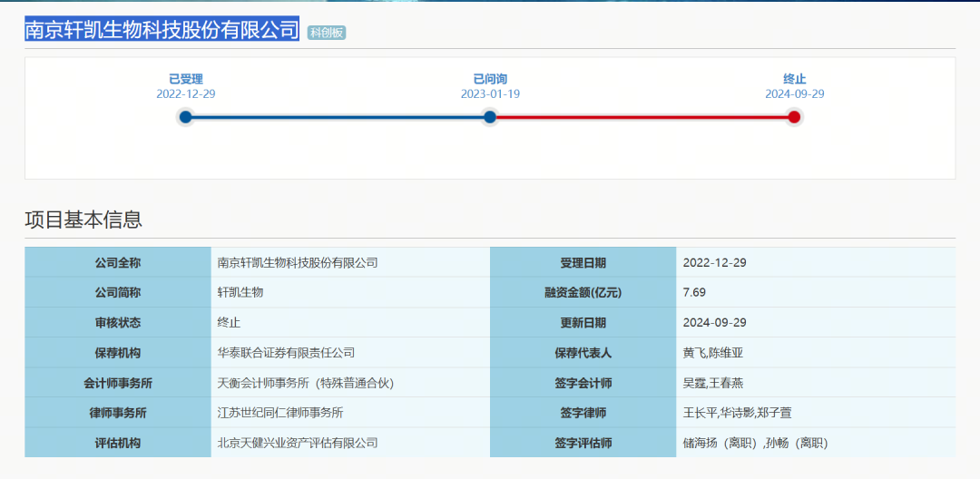Click the financing amount value 7.69
The width and height of the screenshot is (980, 479).
click(695, 292)
